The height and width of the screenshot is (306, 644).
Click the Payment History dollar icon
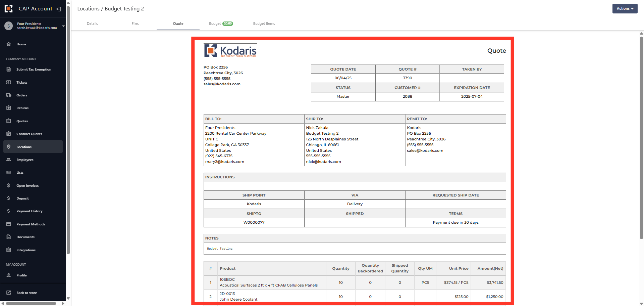click(9, 211)
